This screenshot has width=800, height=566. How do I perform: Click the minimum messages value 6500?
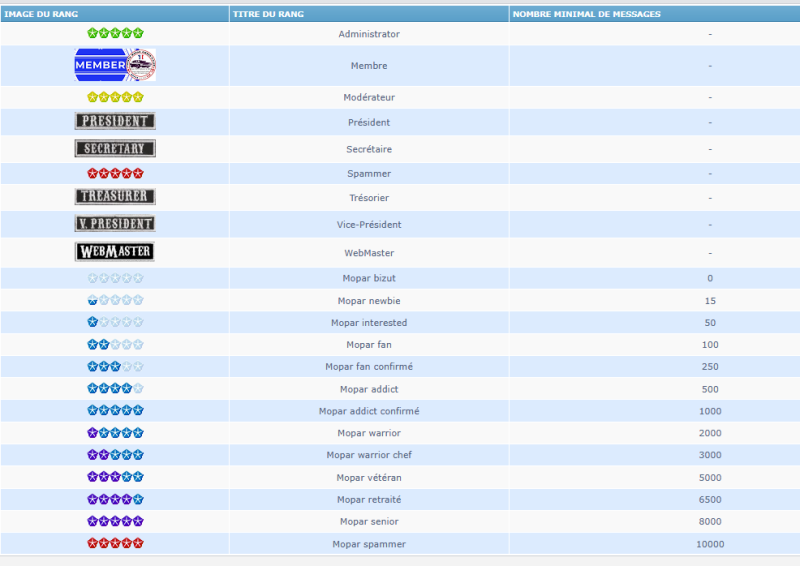click(710, 500)
